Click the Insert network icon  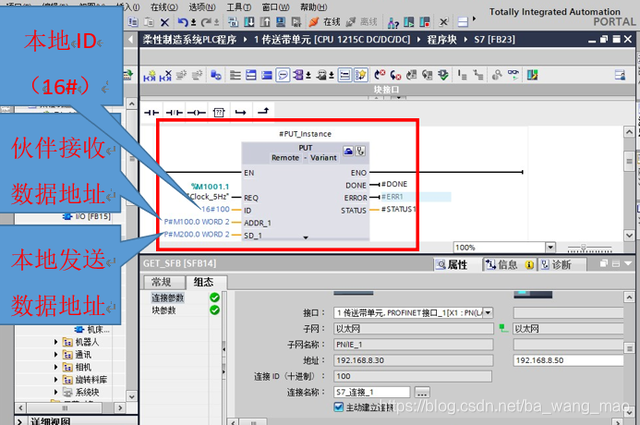pos(149,75)
